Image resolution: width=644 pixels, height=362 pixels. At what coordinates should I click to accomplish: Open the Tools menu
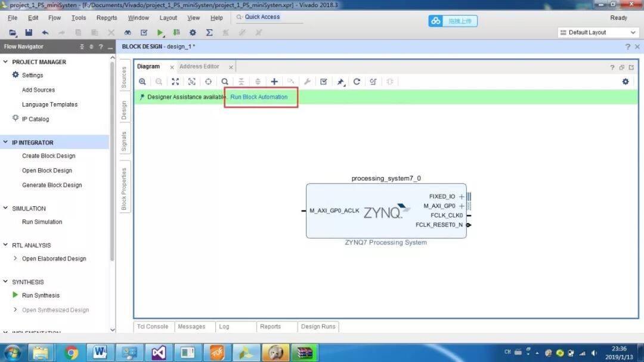pyautogui.click(x=79, y=18)
